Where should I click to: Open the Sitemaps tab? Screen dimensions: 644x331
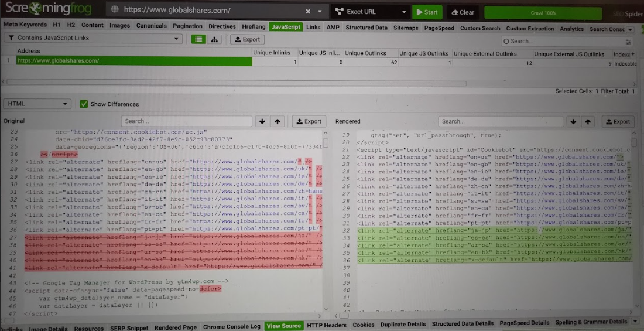[405, 28]
